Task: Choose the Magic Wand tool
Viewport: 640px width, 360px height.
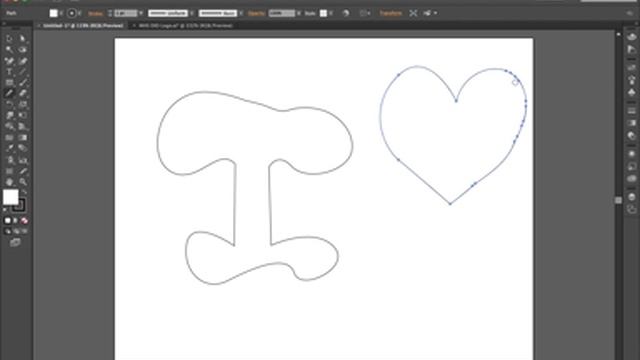Action: coord(9,50)
